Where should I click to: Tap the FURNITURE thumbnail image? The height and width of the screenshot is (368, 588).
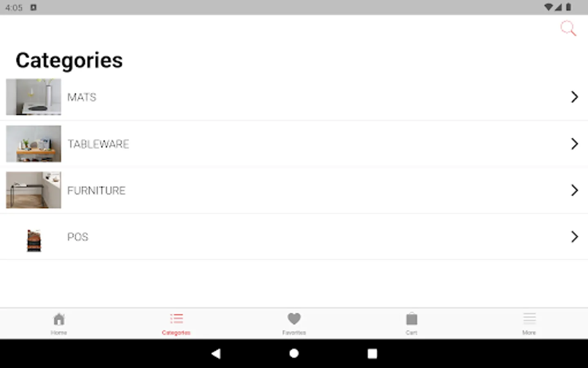[33, 190]
